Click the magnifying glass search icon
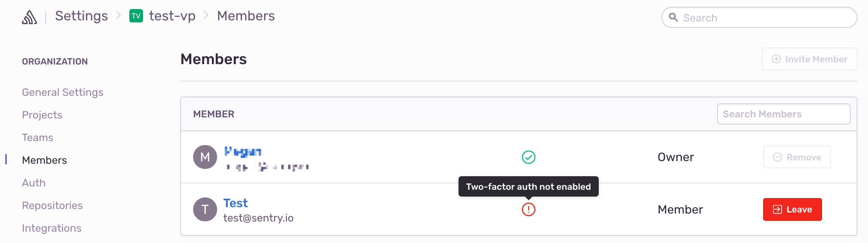The image size is (868, 243). pos(673,17)
